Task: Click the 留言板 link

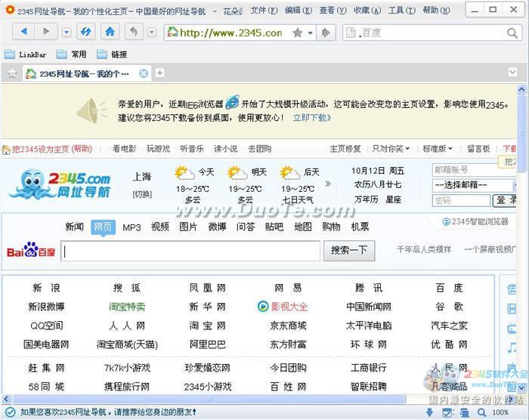Action: [x=478, y=149]
